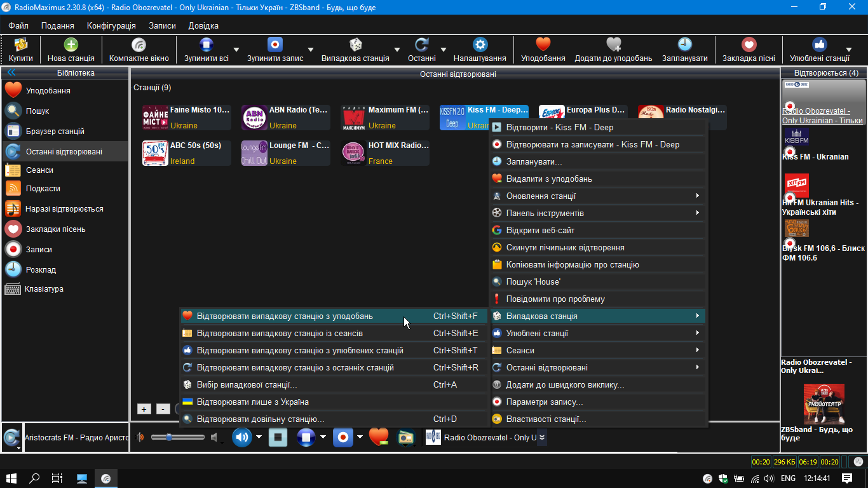This screenshot has width=868, height=488.
Task: Open Windows Start button
Action: [x=11, y=478]
